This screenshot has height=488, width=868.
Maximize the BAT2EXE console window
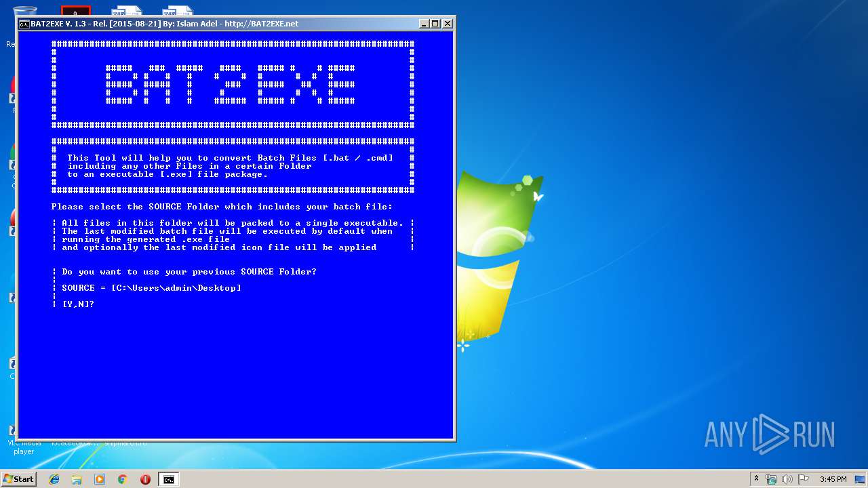click(435, 24)
